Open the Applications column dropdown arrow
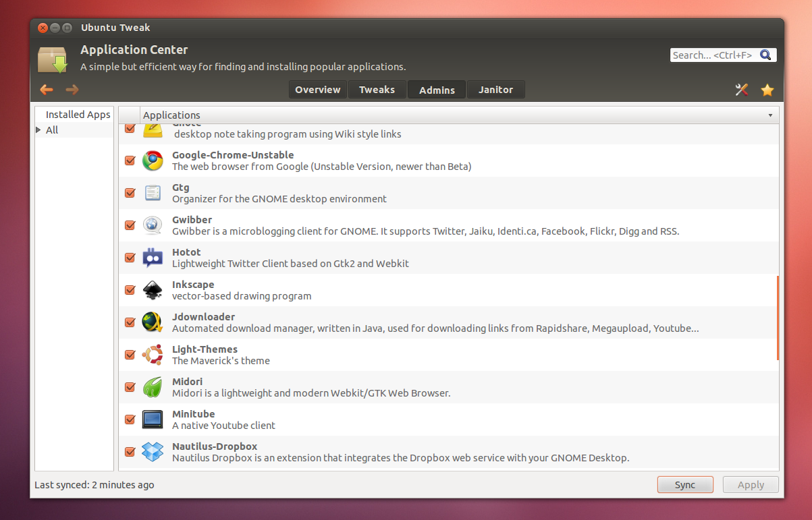 pyautogui.click(x=770, y=115)
